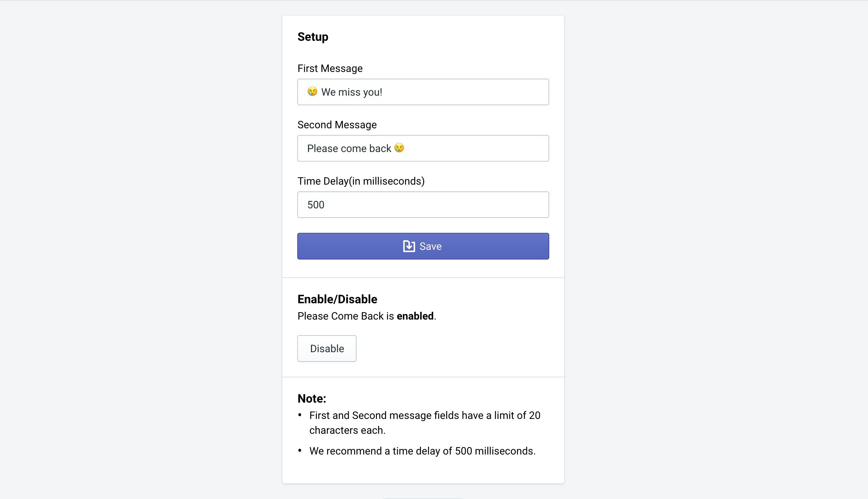Click the 'Second Message' field label
868x499 pixels.
[337, 125]
